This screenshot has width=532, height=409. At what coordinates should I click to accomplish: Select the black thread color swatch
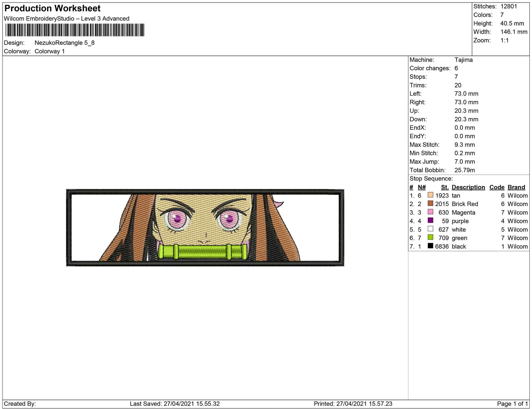[x=430, y=246]
